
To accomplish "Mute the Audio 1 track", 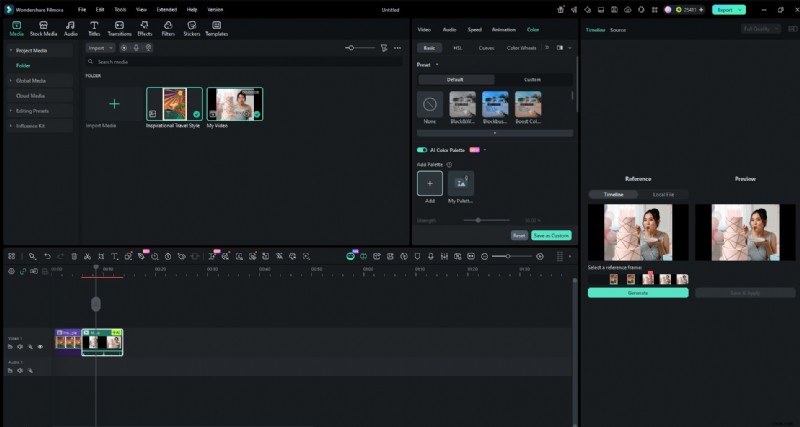I will [x=20, y=370].
